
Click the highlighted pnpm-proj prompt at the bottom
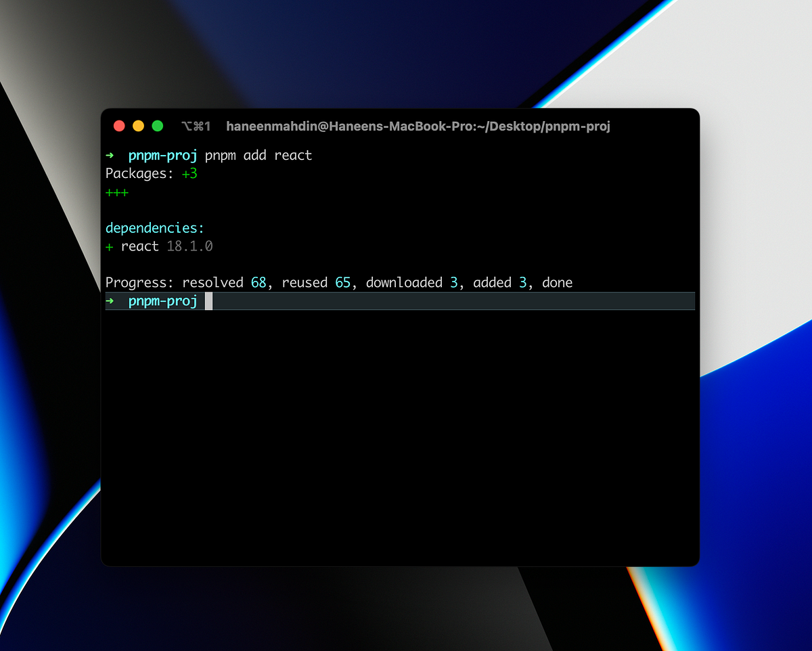tap(162, 300)
